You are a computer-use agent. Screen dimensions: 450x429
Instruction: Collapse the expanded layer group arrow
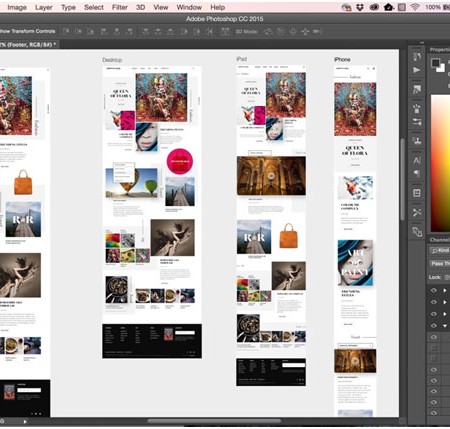pos(445,326)
